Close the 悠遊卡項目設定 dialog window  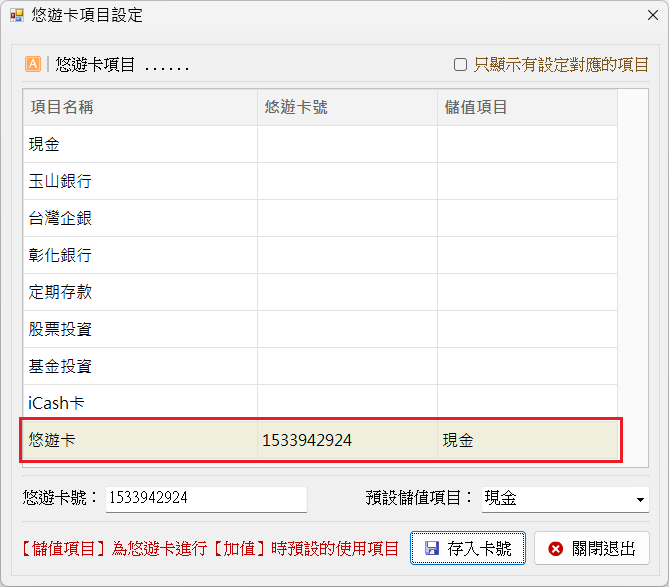coord(653,16)
